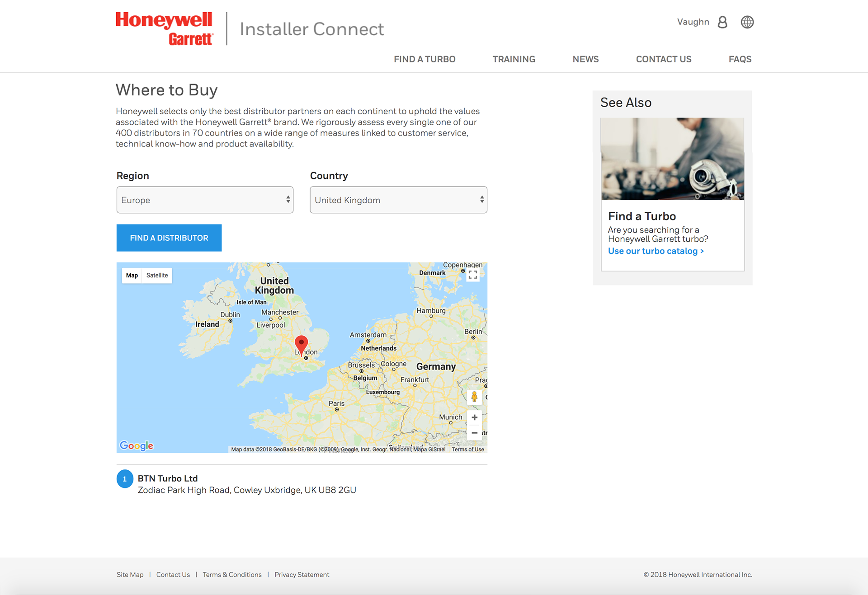Switch map to Satellite view
The height and width of the screenshot is (595, 868).
pos(157,276)
